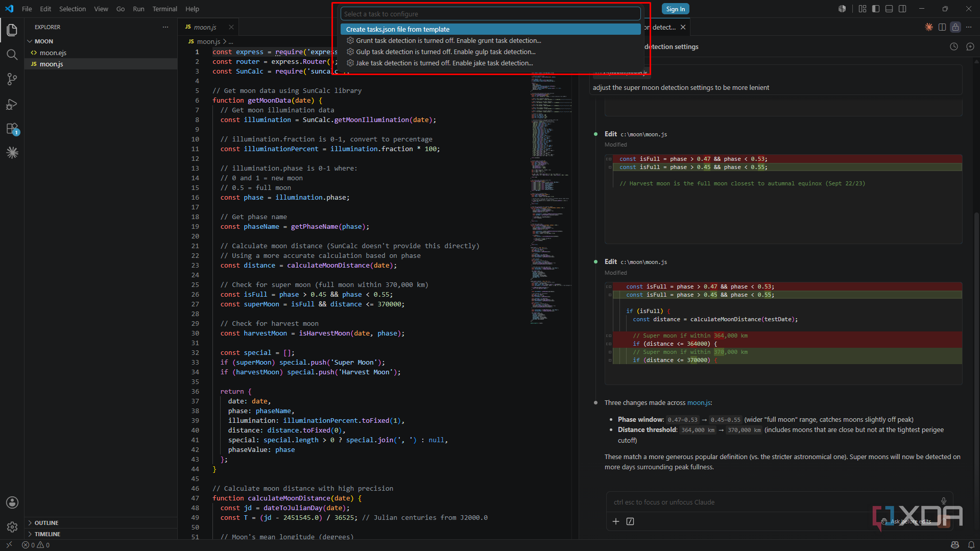Open the Run and Debug view
The height and width of the screenshot is (551, 980).
pyautogui.click(x=12, y=104)
